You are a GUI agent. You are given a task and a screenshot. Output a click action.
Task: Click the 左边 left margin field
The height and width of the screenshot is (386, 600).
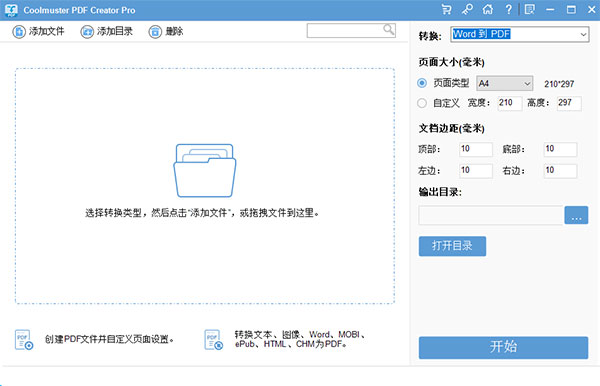tap(476, 171)
